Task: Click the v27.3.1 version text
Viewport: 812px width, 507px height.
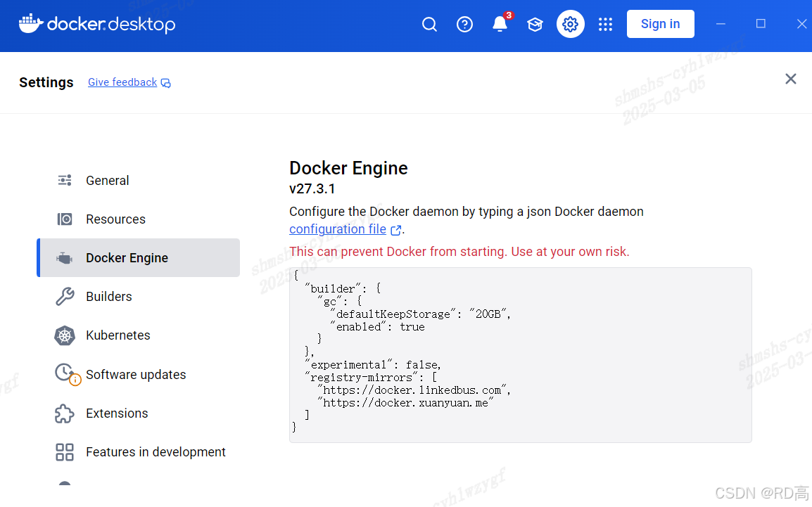Action: pos(312,189)
